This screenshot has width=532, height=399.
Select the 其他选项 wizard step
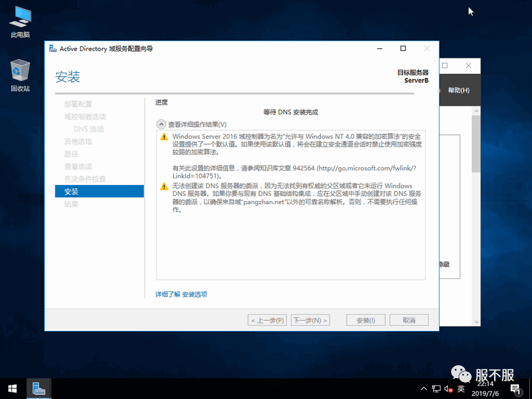[x=78, y=141]
